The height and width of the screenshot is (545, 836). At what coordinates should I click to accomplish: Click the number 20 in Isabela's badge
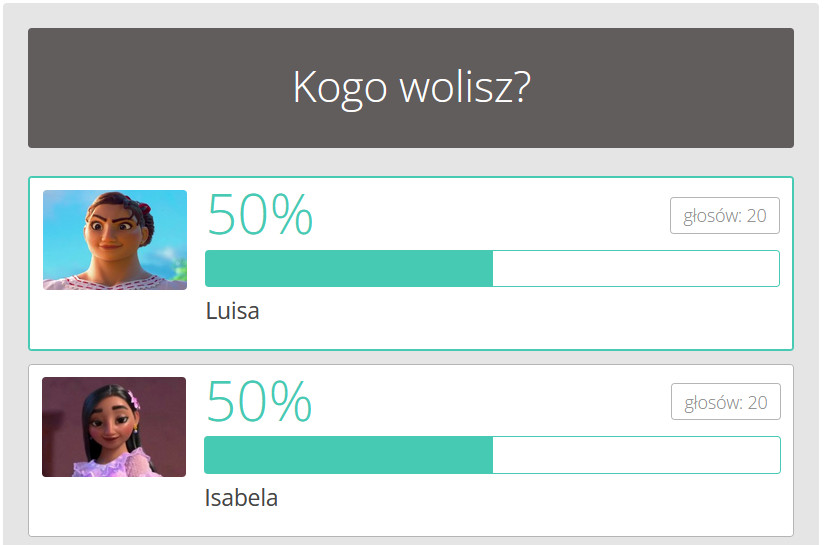[757, 403]
